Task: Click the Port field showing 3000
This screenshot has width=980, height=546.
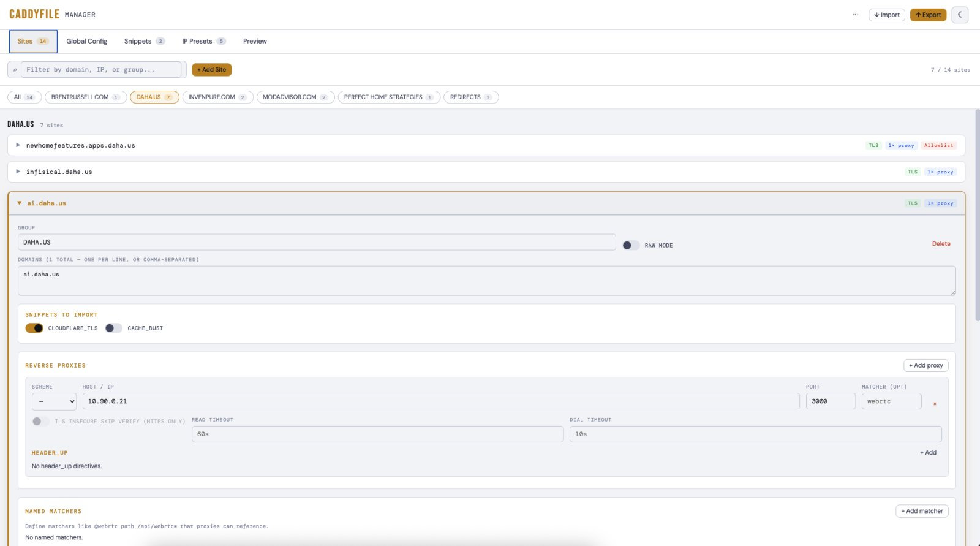Action: pos(831,401)
